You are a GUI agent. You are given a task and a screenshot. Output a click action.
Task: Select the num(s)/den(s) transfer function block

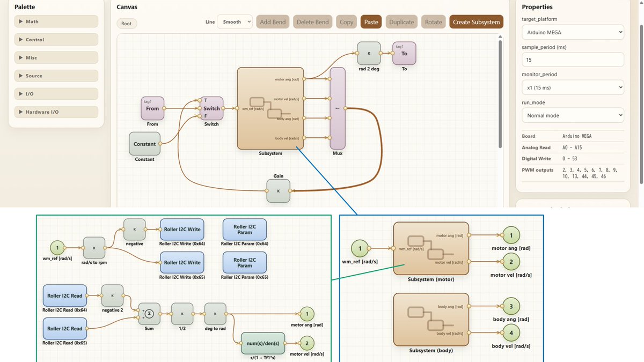(263, 343)
